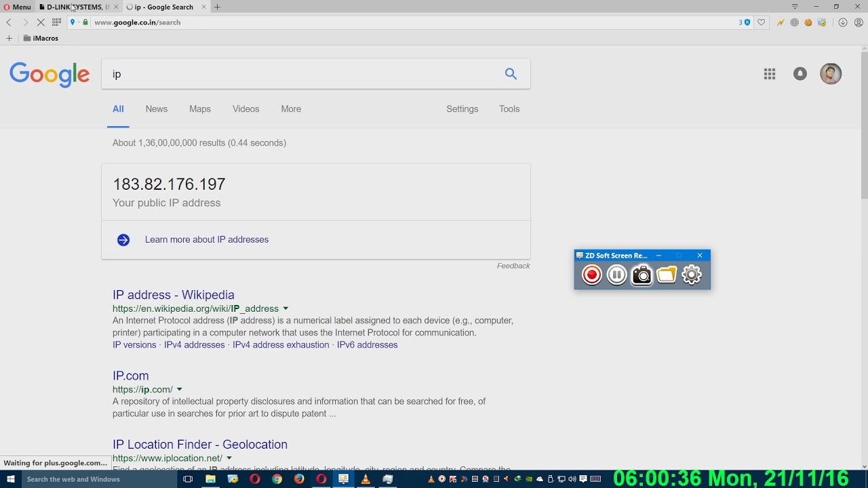Open the tab menu icon in the title bar

coord(795,7)
